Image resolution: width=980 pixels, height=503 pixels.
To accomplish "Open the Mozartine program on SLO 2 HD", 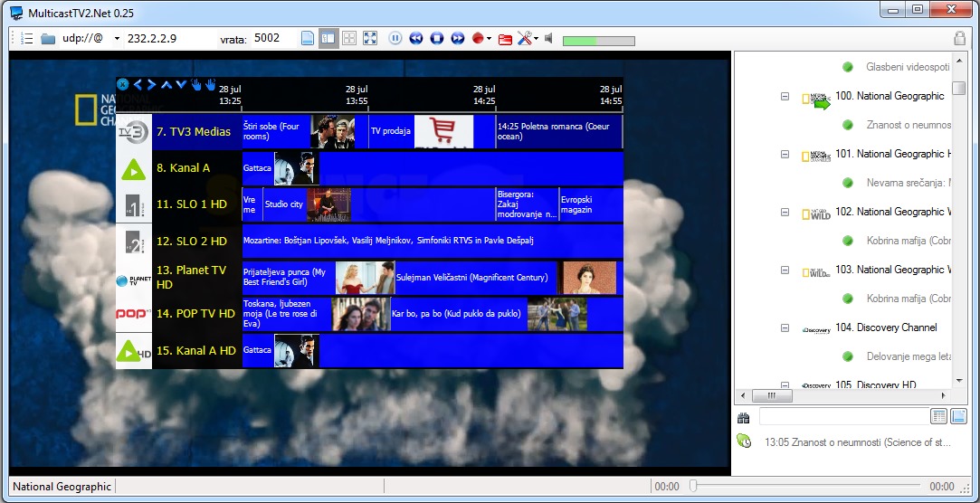I will pos(433,241).
